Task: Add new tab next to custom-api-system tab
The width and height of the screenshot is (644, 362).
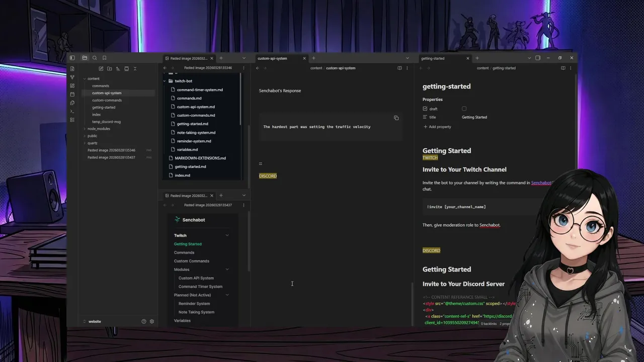Action: tap(313, 58)
